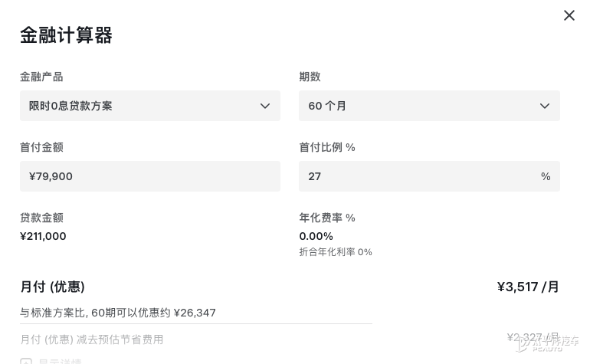Click the 折合年化利率 0% note
This screenshot has height=364, width=590.
click(x=335, y=252)
